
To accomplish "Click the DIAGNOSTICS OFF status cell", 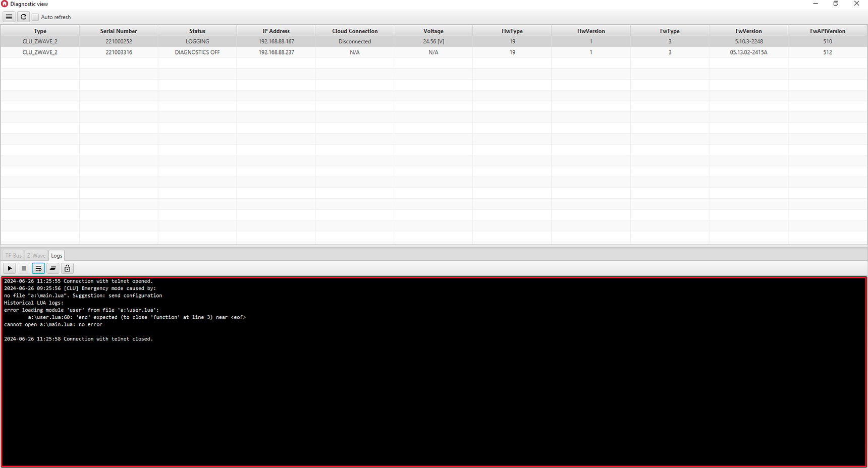I will pos(197,52).
